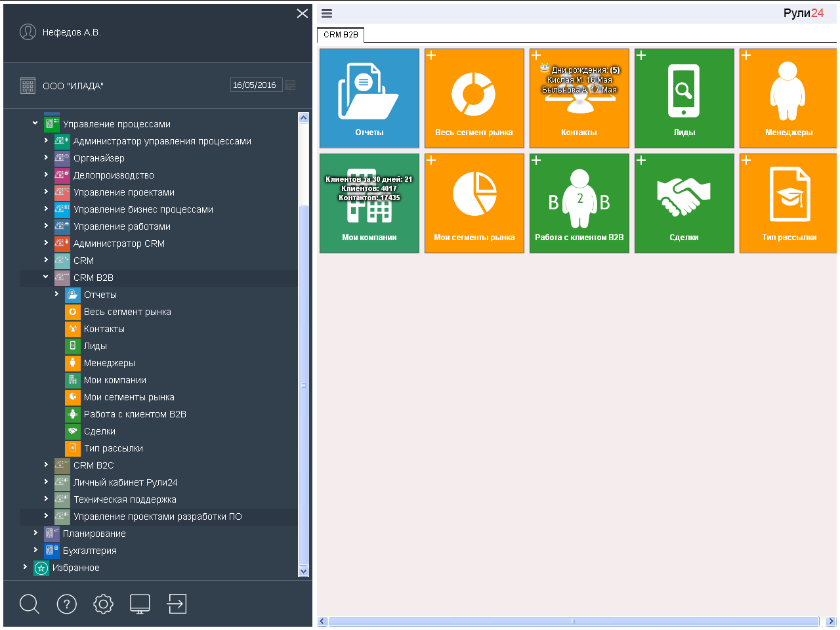The image size is (840, 630).
Task: Expand the Планирование node
Action: coord(35,532)
